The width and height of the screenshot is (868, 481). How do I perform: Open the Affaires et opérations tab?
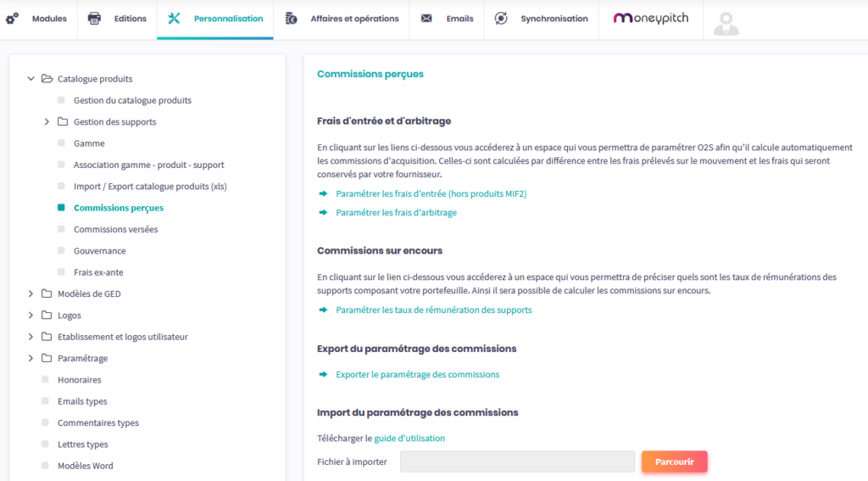click(354, 19)
